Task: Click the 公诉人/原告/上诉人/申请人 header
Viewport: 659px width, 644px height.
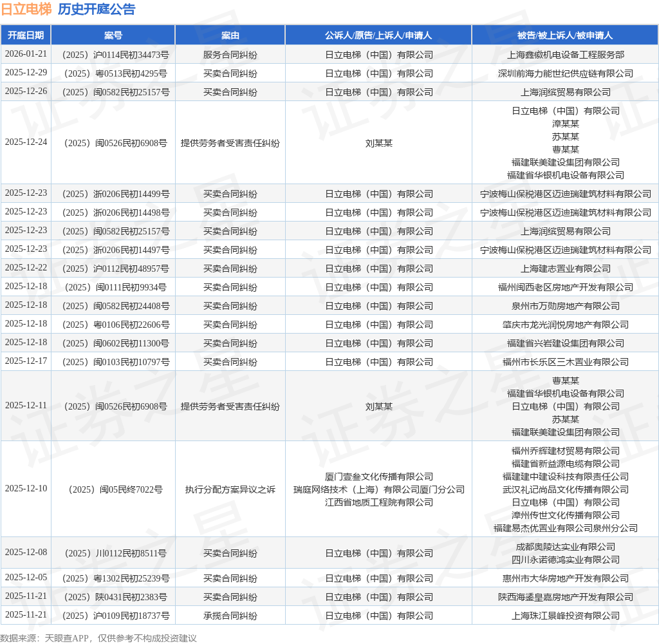Action: [x=378, y=35]
